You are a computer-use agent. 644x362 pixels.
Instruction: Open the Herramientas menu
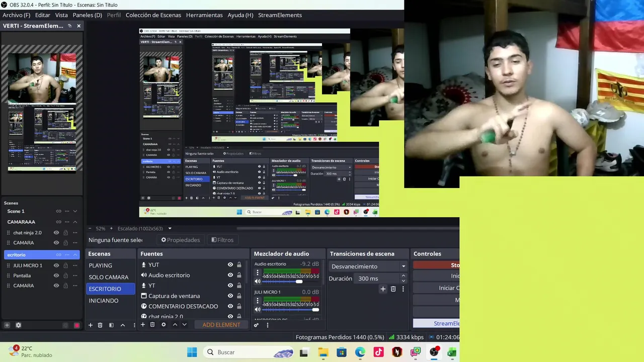(x=204, y=15)
